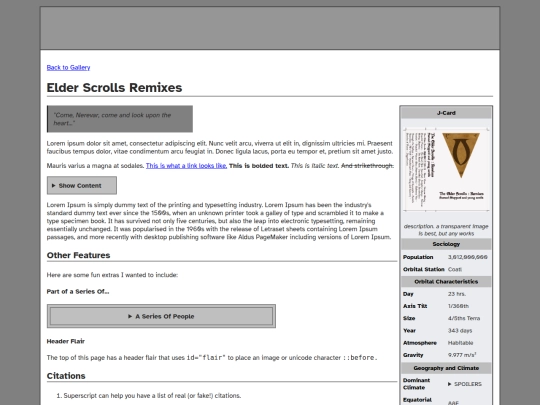Click the J-Card image thumbnail
Image resolution: width=540 pixels, height=405 pixels.
coord(446,169)
